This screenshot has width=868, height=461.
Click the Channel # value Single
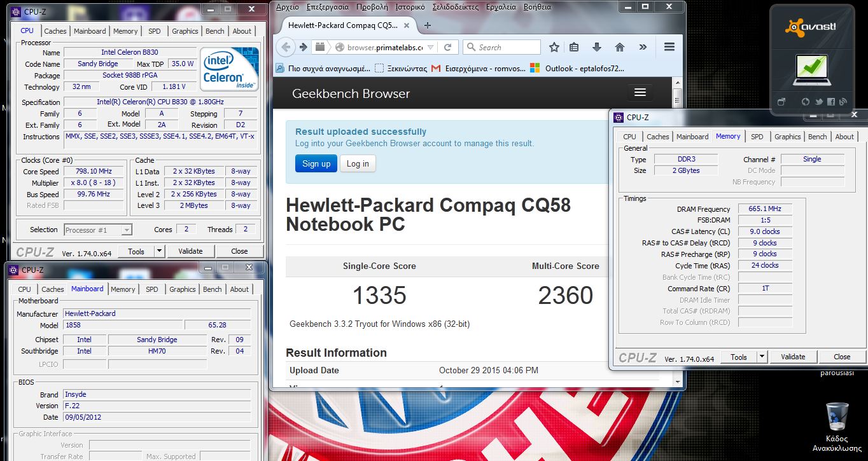812,159
